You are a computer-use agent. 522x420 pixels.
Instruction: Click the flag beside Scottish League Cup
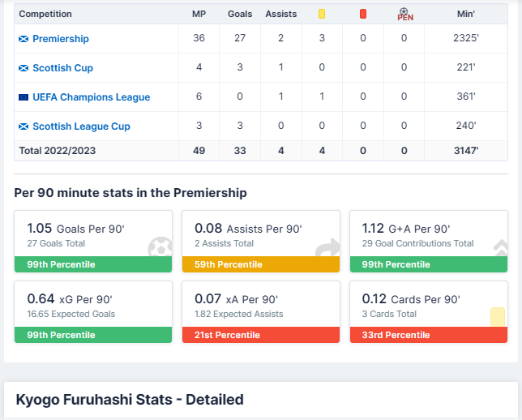pos(24,126)
